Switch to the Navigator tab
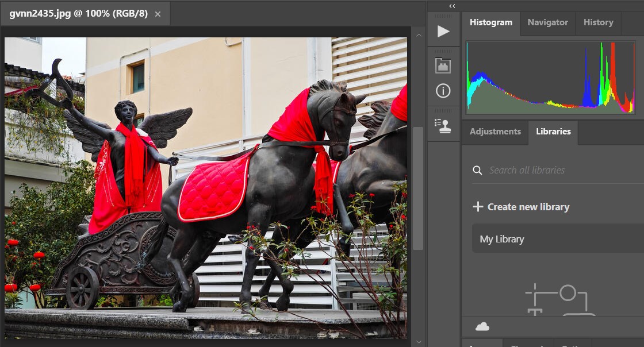This screenshot has width=644, height=347. pos(547,22)
